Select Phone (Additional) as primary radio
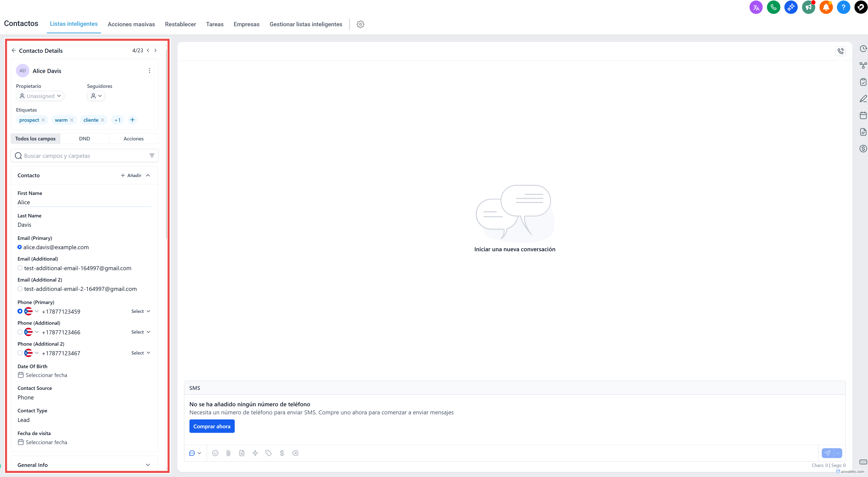This screenshot has height=477, width=868. [x=20, y=332]
